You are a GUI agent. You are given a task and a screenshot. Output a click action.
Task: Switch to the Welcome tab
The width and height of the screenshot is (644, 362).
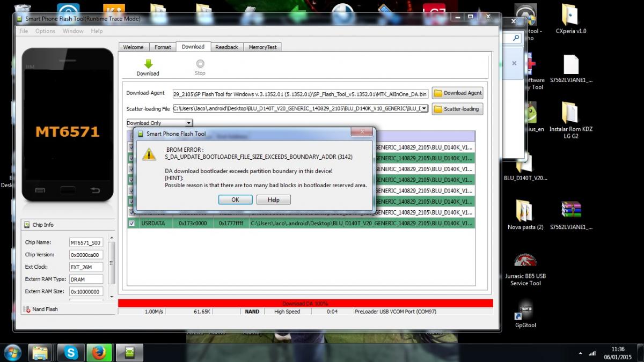point(133,47)
